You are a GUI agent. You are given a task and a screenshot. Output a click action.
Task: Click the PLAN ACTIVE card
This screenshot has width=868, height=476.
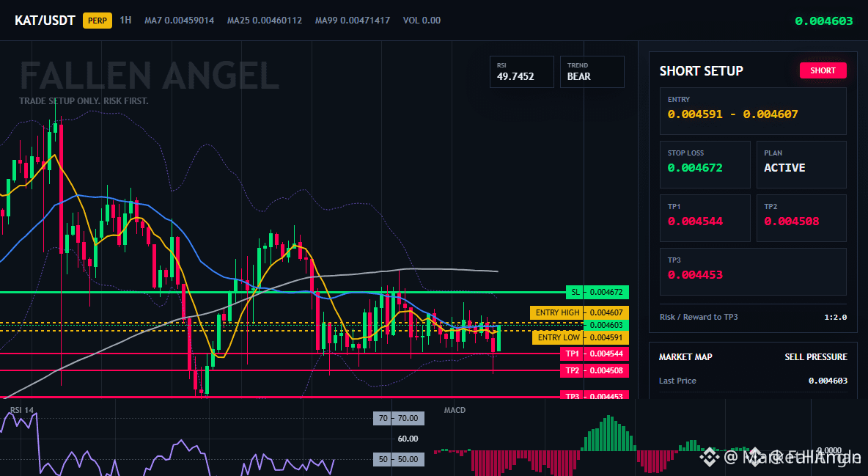tap(801, 164)
